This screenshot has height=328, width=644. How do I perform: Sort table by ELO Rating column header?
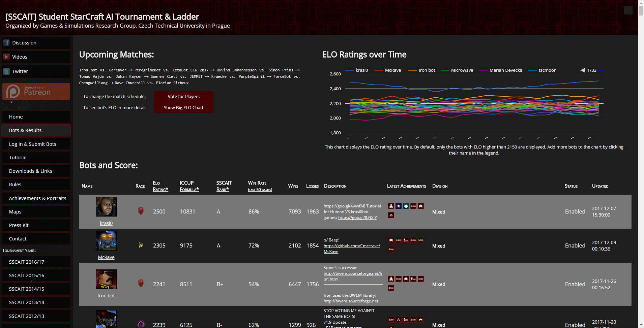[160, 186]
